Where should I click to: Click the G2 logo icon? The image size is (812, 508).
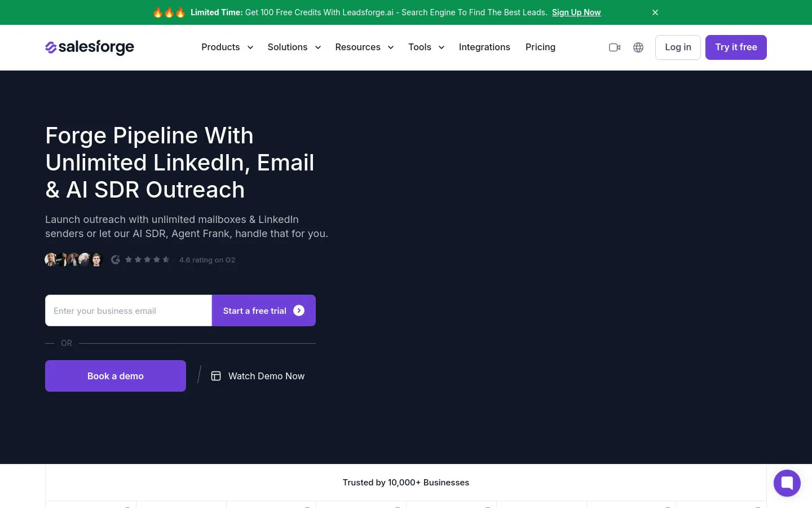(x=116, y=260)
